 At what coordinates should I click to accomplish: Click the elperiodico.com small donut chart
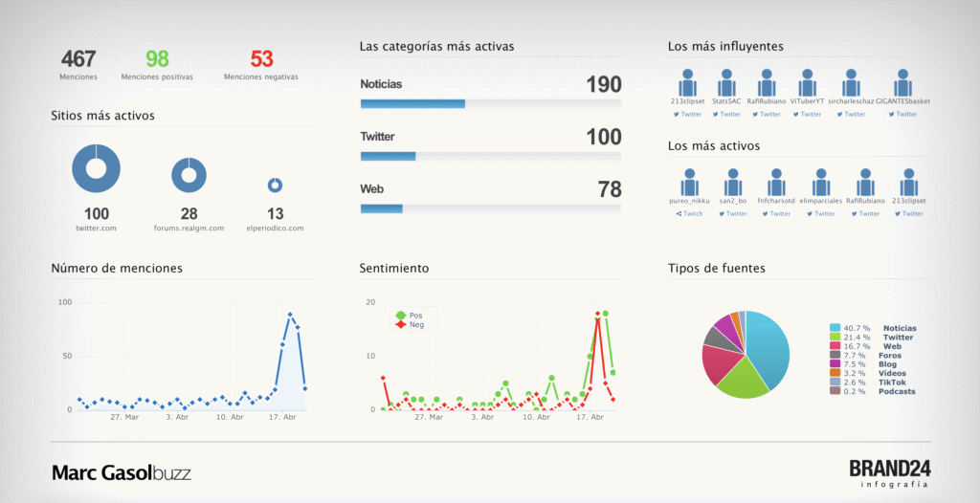275,185
